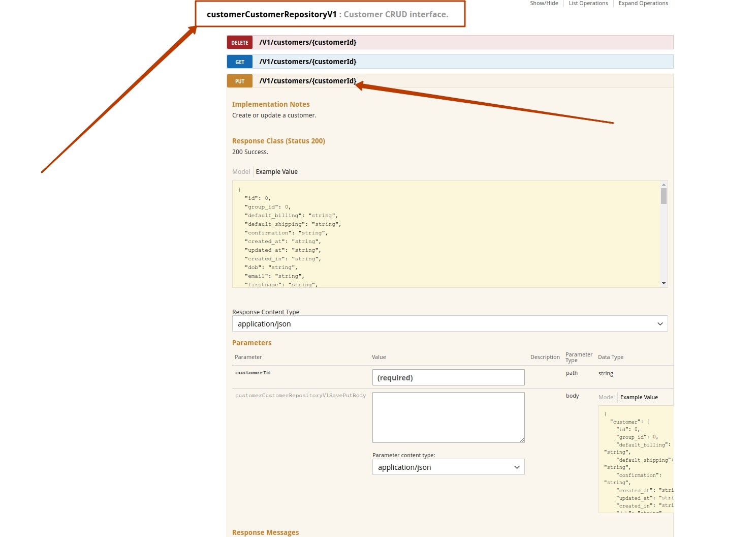Viewport: 756px width, 537px height.
Task: Open Parameter content type dropdown
Action: 448,467
